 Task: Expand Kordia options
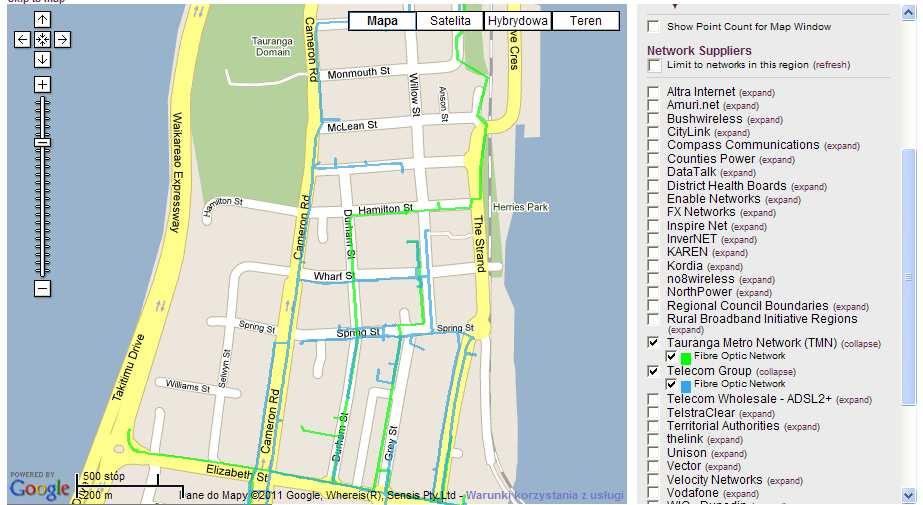tap(725, 267)
